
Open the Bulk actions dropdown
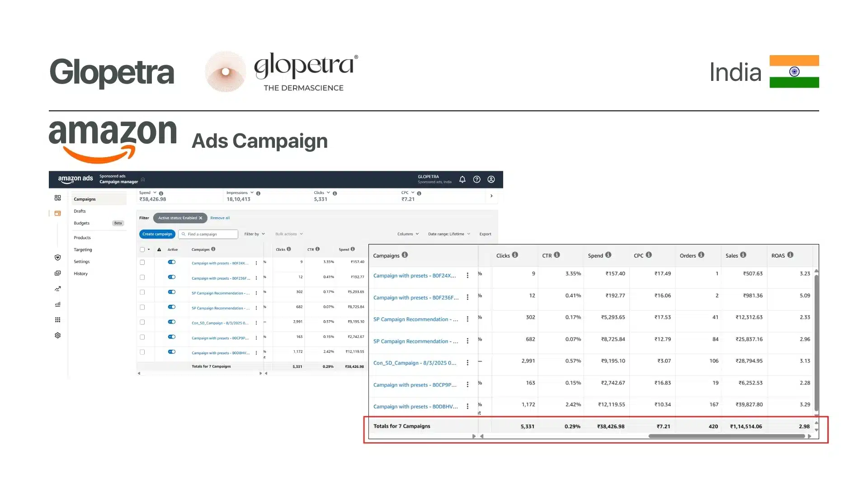[x=289, y=234]
